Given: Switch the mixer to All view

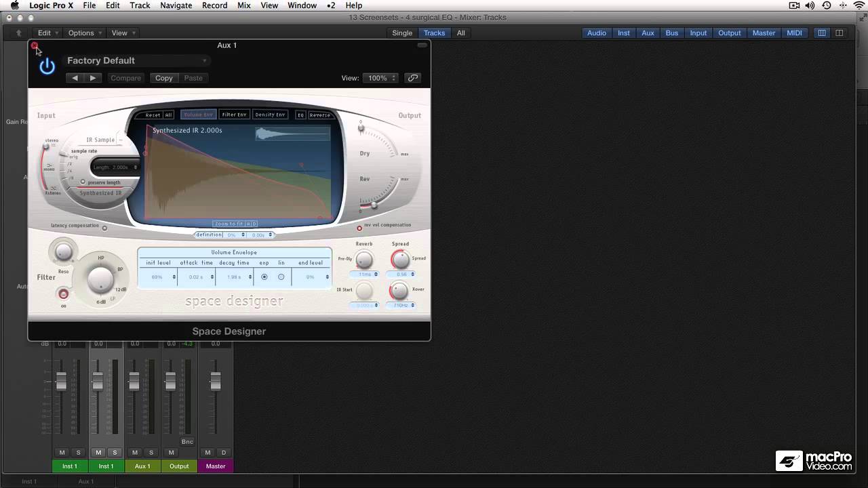Looking at the screenshot, I should 461,33.
